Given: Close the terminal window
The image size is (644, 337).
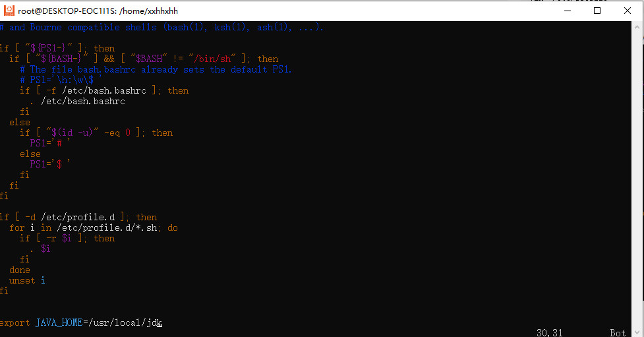Looking at the screenshot, I should click(627, 11).
